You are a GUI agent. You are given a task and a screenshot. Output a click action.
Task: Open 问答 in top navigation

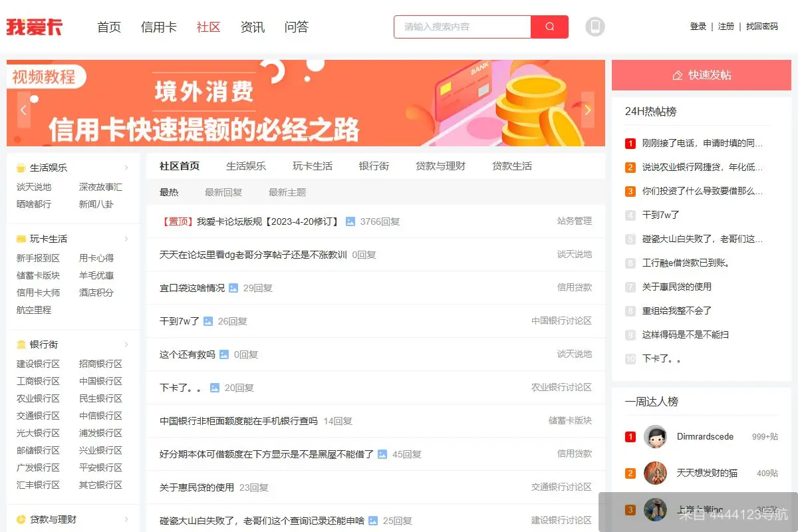tap(297, 27)
